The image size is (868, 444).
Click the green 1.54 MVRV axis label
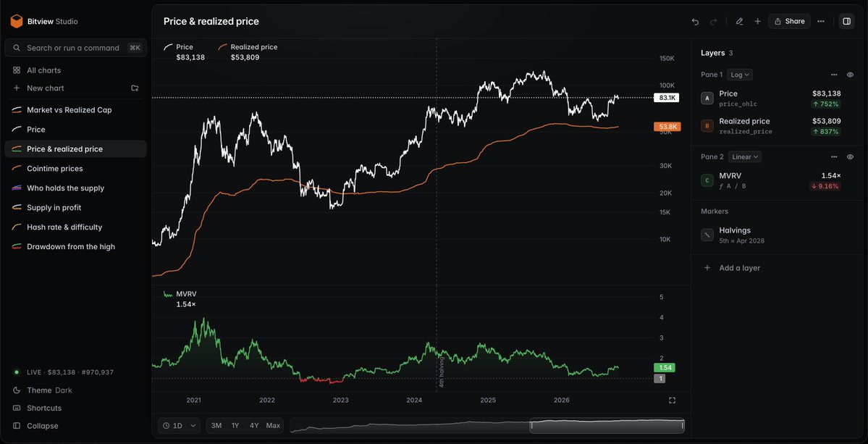click(666, 368)
